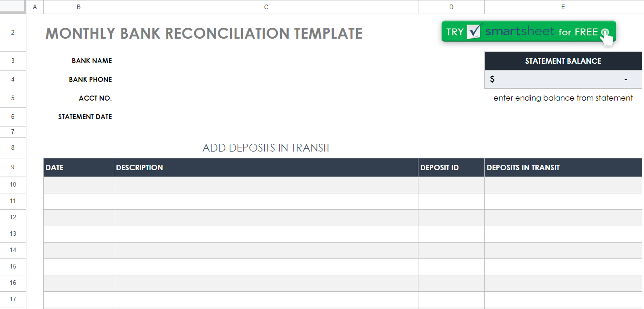Click the empty cell beside BANK PHONE
644x309 pixels.
266,80
